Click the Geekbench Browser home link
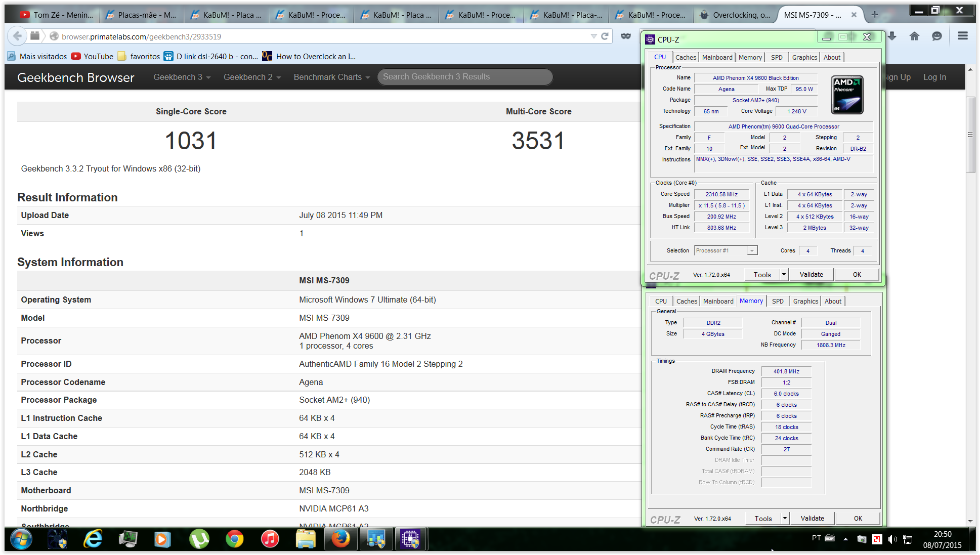The height and width of the screenshot is (555, 980). pyautogui.click(x=76, y=77)
